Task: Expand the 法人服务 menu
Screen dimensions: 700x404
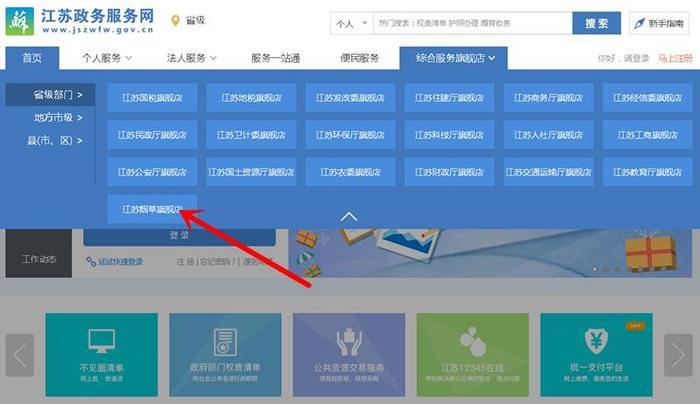Action: coord(192,58)
